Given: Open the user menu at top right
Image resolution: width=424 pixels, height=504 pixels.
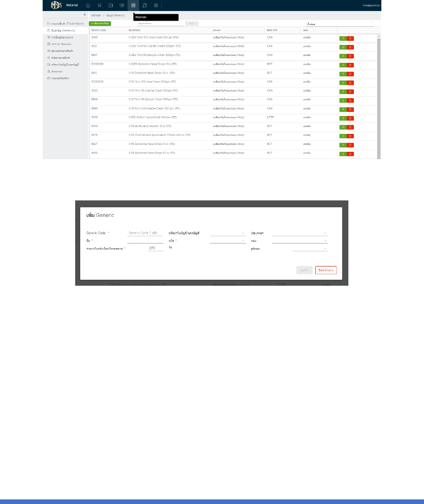Looking at the screenshot, I should tap(372, 6).
